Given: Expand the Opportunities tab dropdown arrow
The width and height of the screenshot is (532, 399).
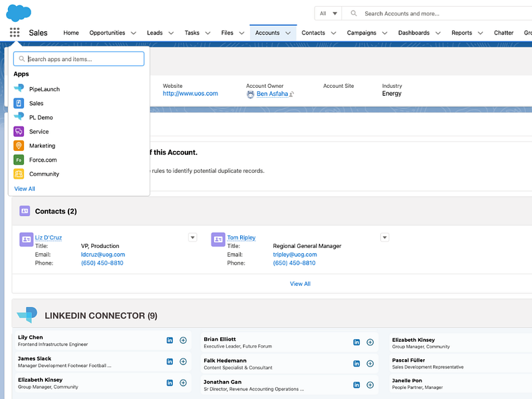Looking at the screenshot, I should 134,33.
